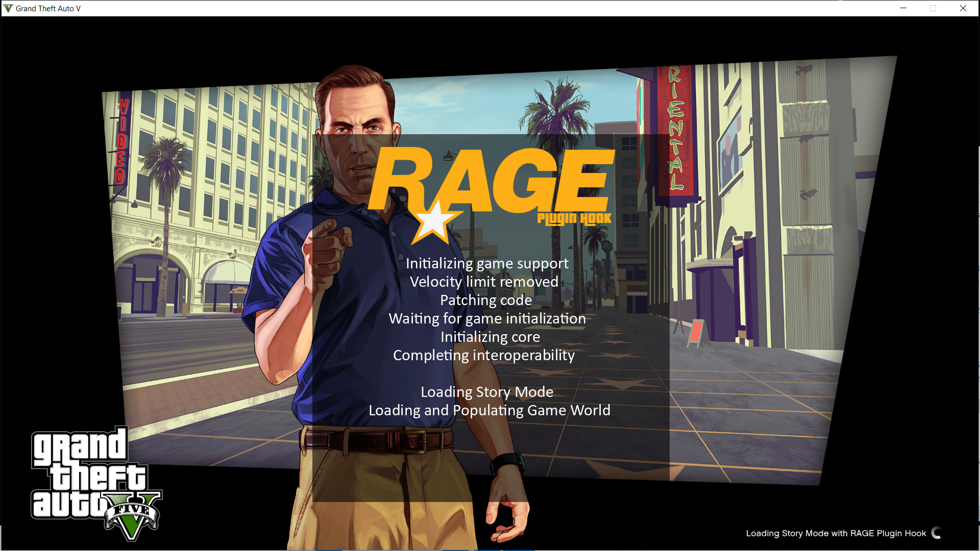Click the 'Velocity limit removed' line
The height and width of the screenshot is (551, 980).
[484, 282]
